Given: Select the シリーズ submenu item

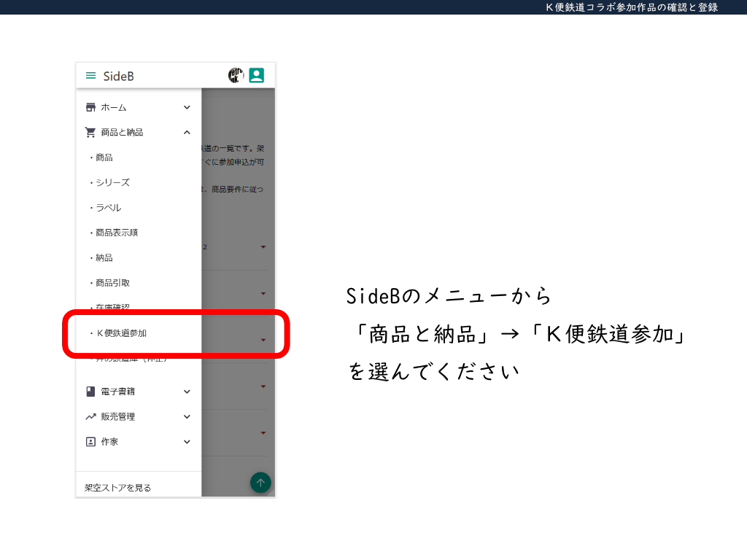Looking at the screenshot, I should click(x=112, y=182).
